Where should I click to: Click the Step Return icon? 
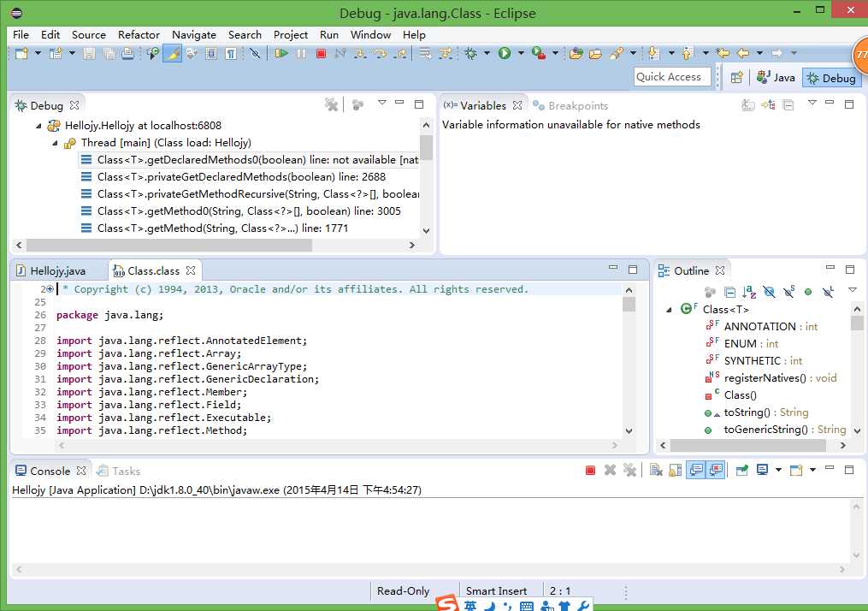[400, 54]
